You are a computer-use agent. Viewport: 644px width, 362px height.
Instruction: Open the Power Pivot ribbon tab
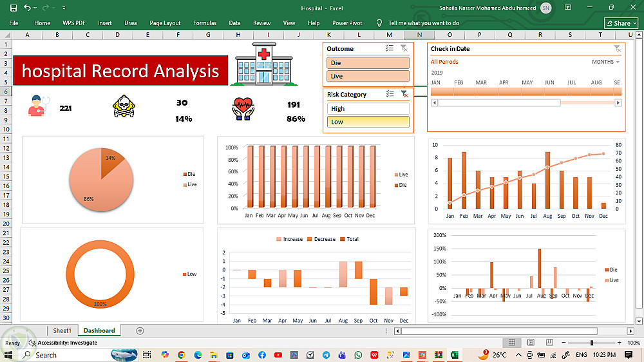[347, 23]
